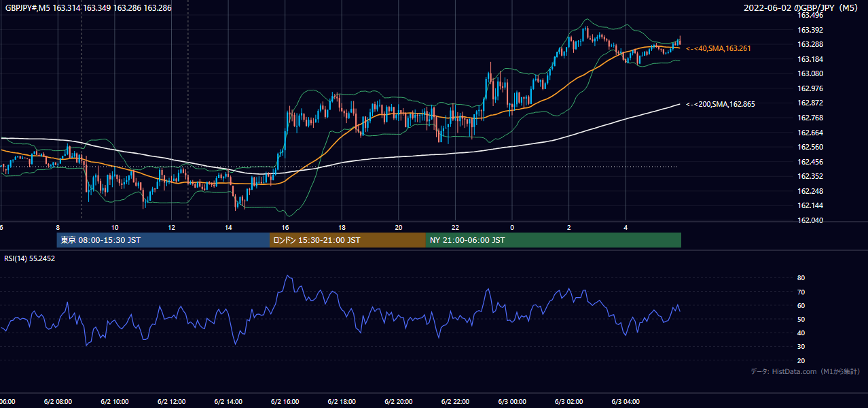Select the 40 SMA label 163.261
The width and height of the screenshot is (868, 408).
(x=719, y=48)
